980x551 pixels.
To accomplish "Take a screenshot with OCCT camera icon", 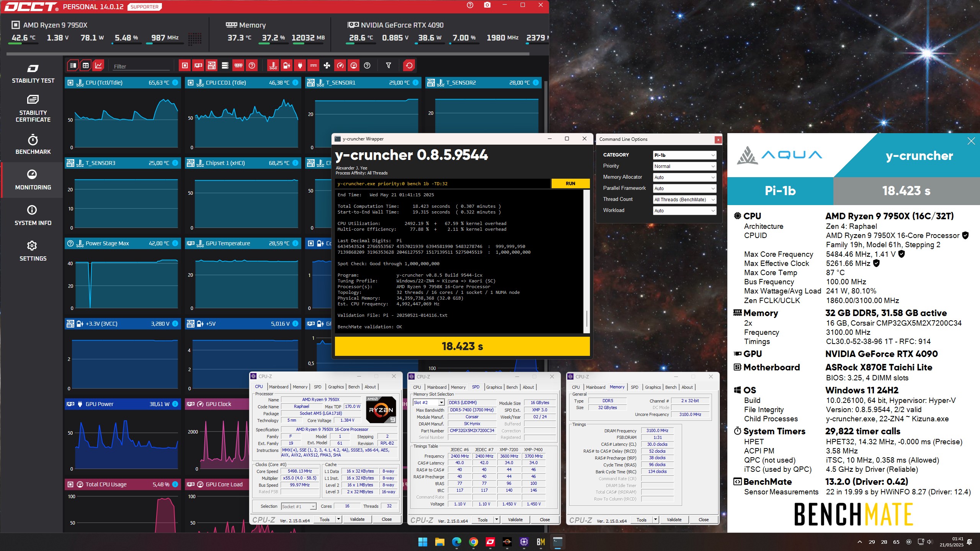I will pyautogui.click(x=487, y=5).
